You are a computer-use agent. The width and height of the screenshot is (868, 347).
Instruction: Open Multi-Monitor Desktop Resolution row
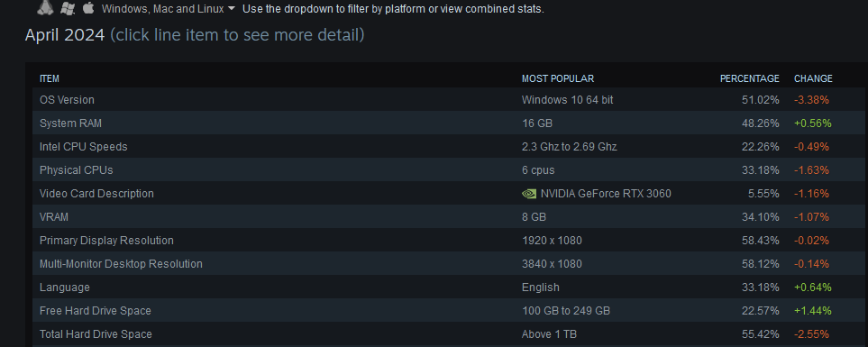448,264
